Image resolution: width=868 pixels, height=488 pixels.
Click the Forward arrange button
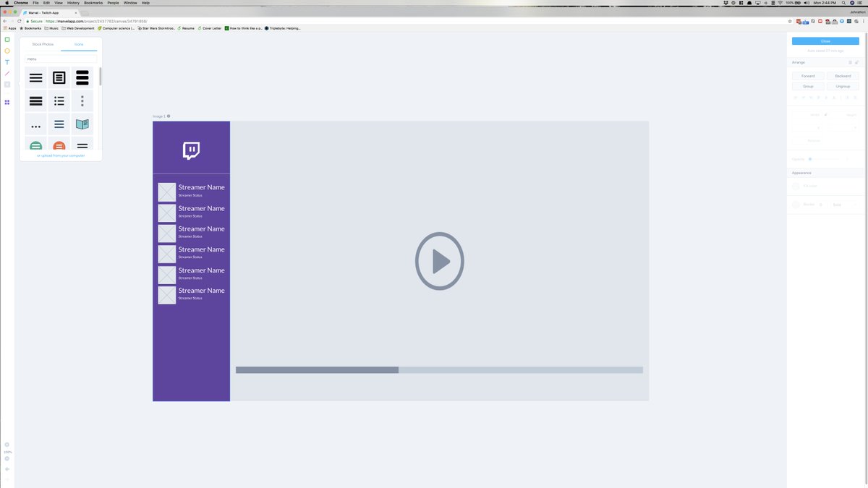click(x=808, y=76)
